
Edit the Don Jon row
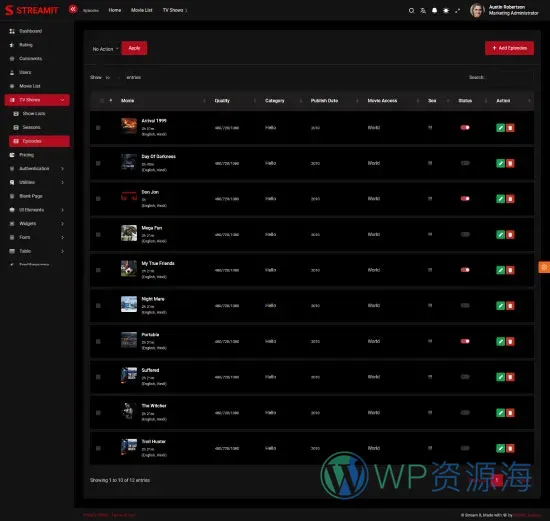[501, 199]
